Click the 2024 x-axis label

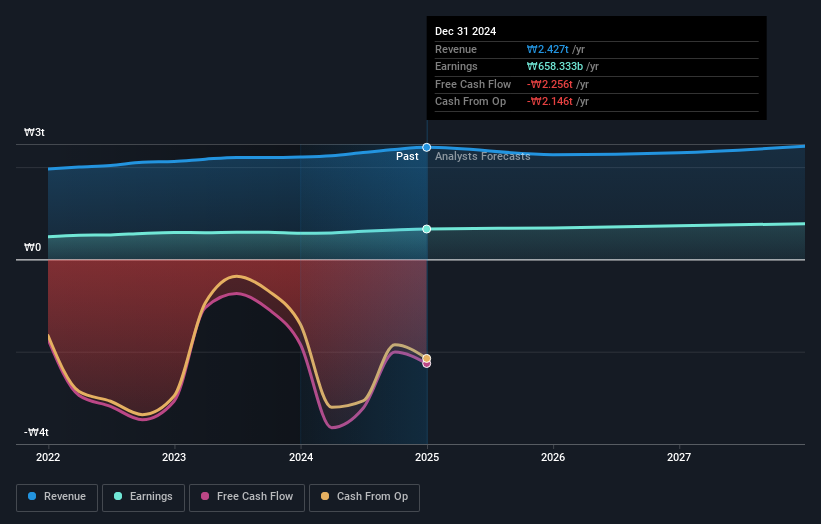pyautogui.click(x=301, y=457)
